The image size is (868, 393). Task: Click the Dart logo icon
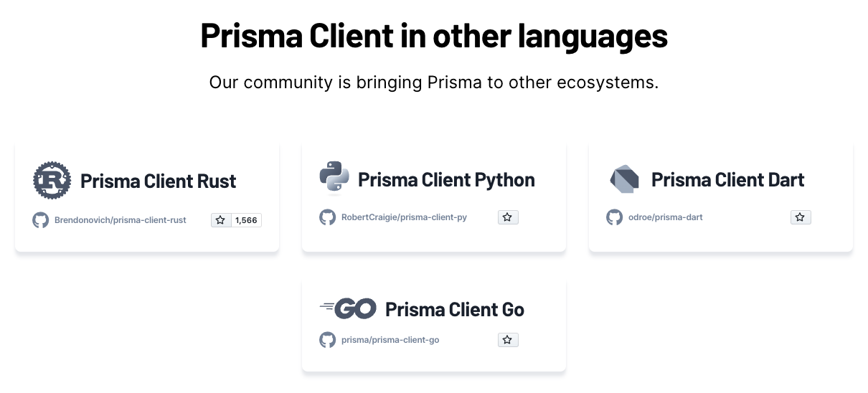pyautogui.click(x=624, y=179)
